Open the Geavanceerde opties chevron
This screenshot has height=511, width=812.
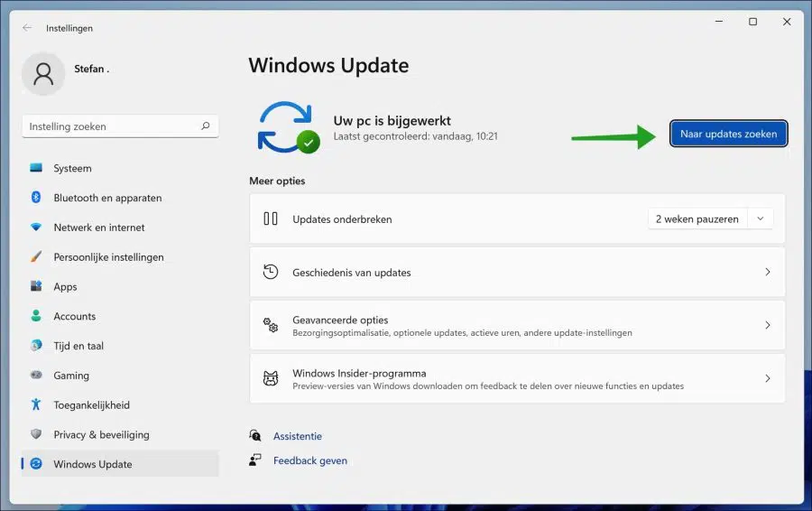tap(768, 325)
